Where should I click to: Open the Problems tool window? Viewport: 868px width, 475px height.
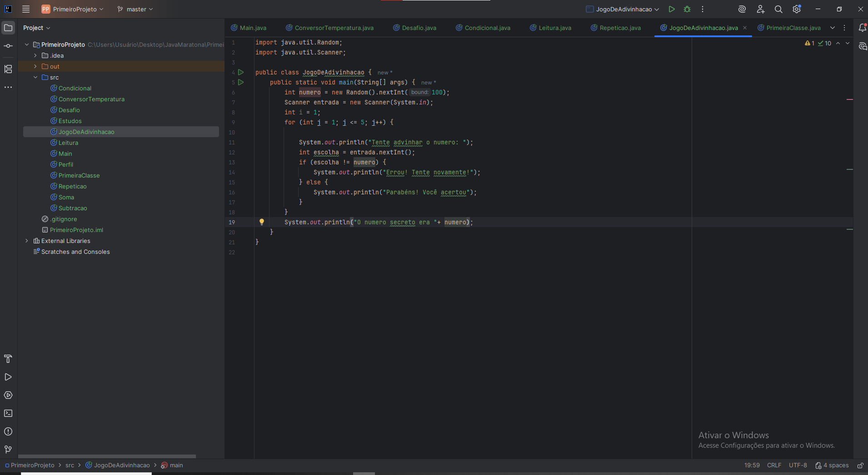[8, 431]
